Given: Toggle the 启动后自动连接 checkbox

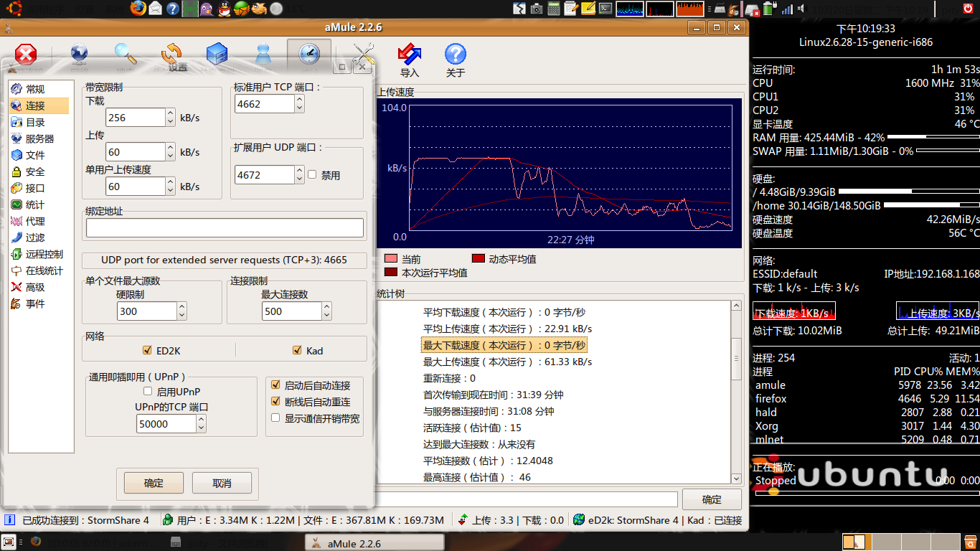Looking at the screenshot, I should (275, 385).
